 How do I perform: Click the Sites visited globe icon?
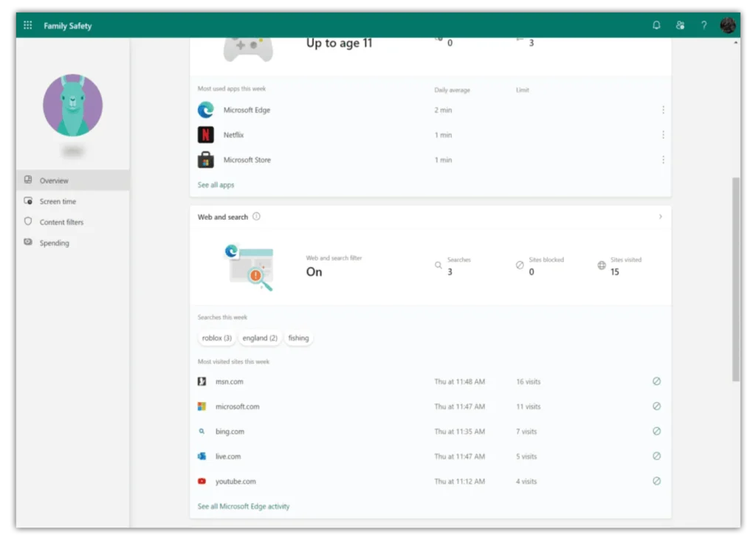(602, 266)
